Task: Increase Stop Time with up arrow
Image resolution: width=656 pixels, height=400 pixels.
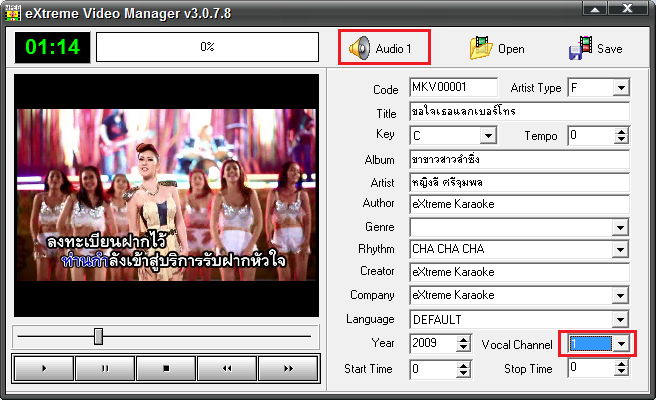Action: pos(622,364)
